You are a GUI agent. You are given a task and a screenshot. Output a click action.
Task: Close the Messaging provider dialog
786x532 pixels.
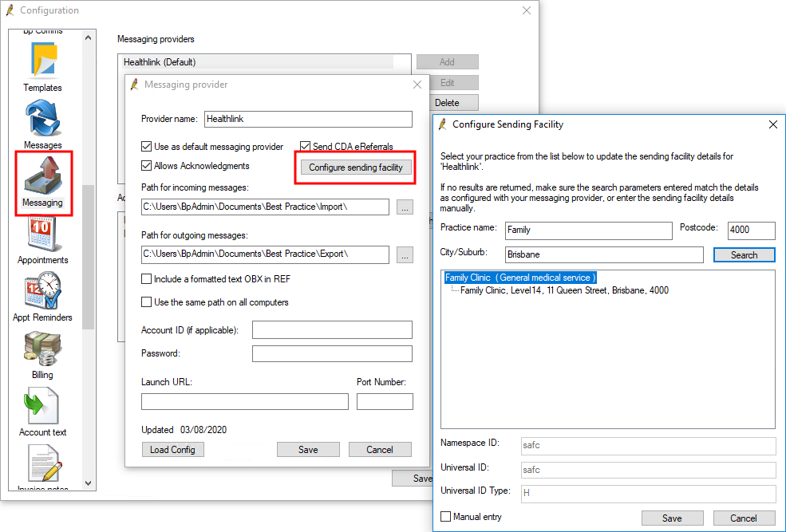tap(417, 85)
